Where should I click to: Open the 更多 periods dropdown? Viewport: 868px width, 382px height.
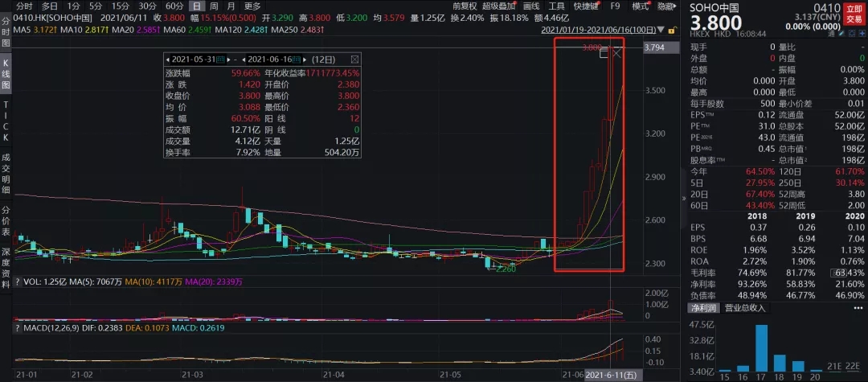(x=252, y=6)
